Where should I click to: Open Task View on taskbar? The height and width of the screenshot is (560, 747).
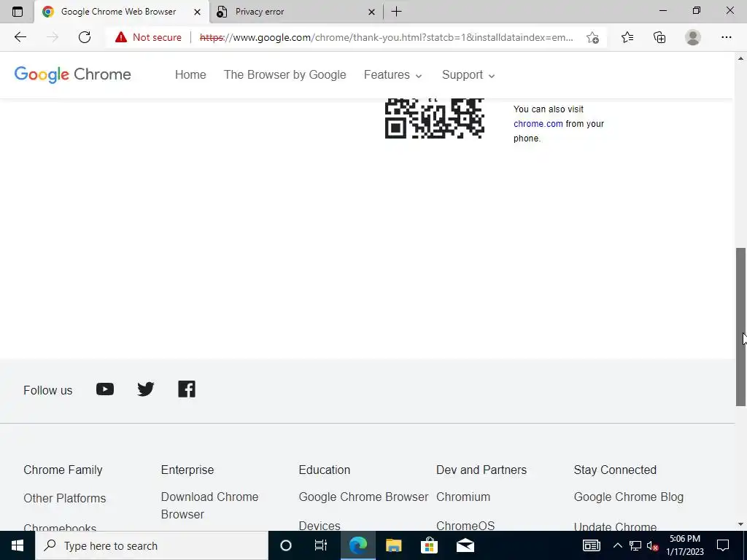pyautogui.click(x=321, y=545)
